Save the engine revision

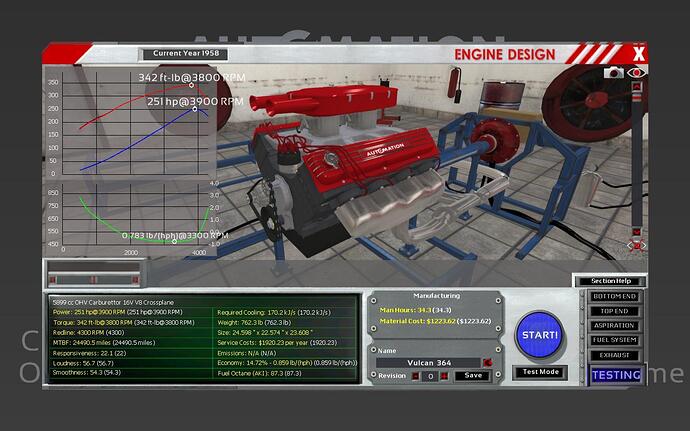coord(474,376)
